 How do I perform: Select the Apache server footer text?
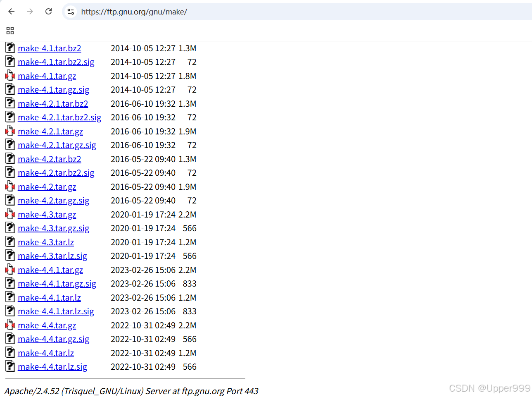point(131,391)
